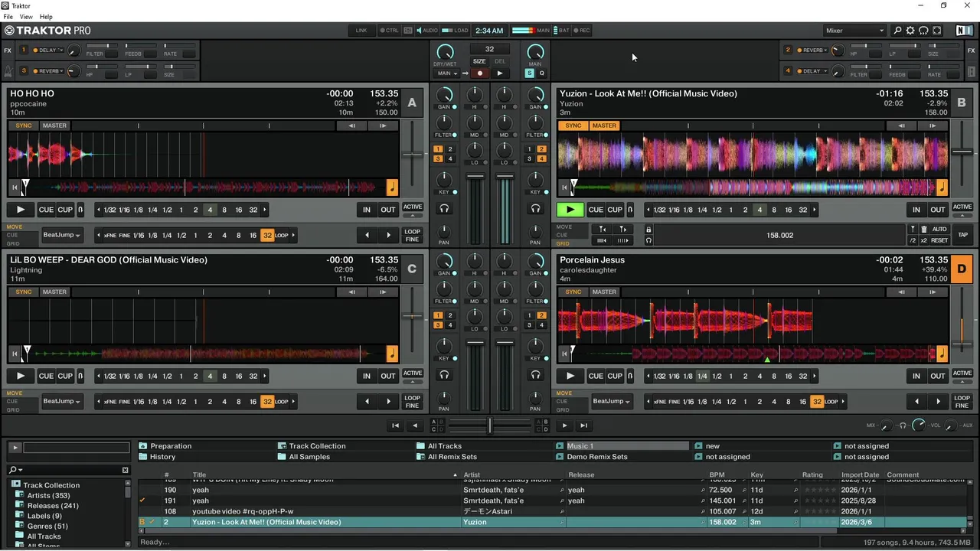Toggle SYNC on Deck D

pos(573,292)
